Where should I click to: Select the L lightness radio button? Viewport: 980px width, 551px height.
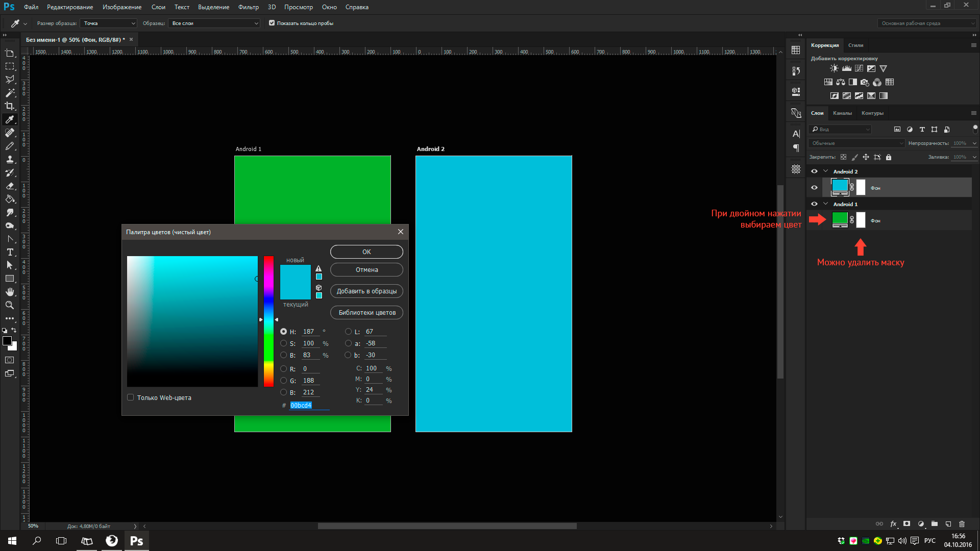349,332
